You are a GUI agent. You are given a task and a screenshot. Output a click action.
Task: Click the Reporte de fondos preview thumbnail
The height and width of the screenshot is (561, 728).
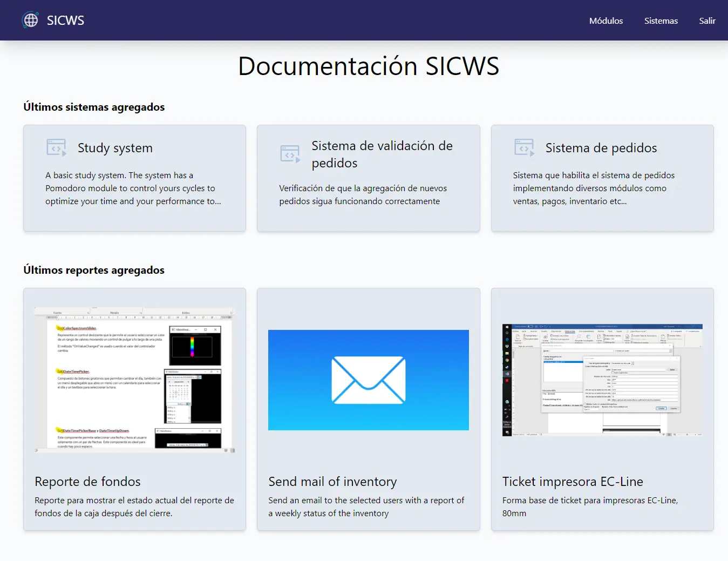tap(134, 380)
